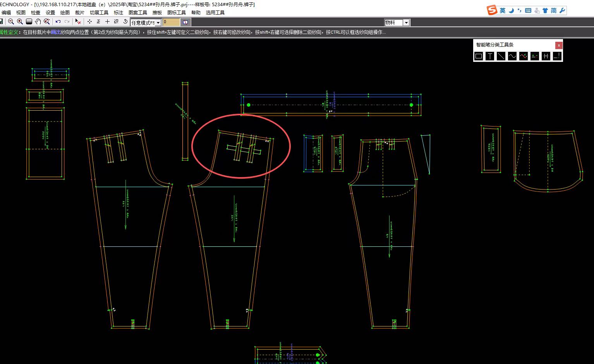Toggle Sogou input English/Chinese mode
The width and height of the screenshot is (594, 364).
[503, 11]
